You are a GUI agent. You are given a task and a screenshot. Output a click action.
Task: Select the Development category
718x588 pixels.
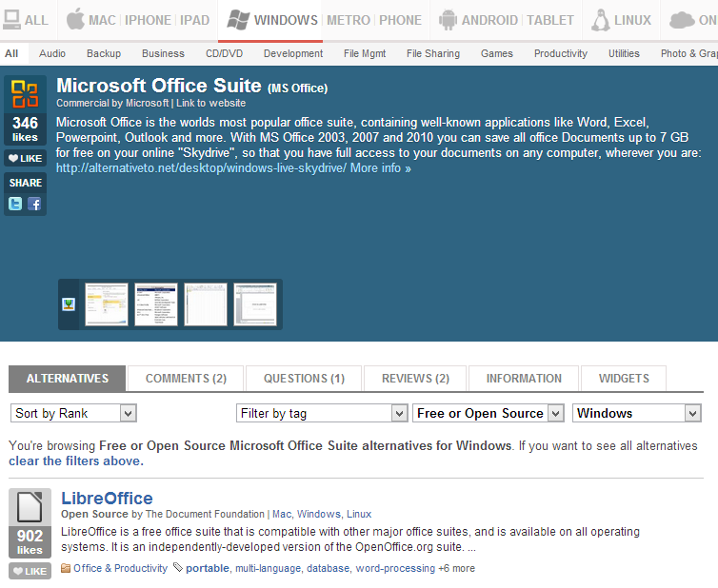tap(293, 53)
